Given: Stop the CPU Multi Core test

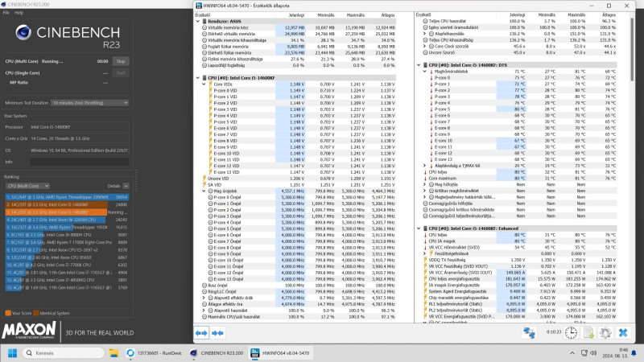Looking at the screenshot, I should coord(121,61).
